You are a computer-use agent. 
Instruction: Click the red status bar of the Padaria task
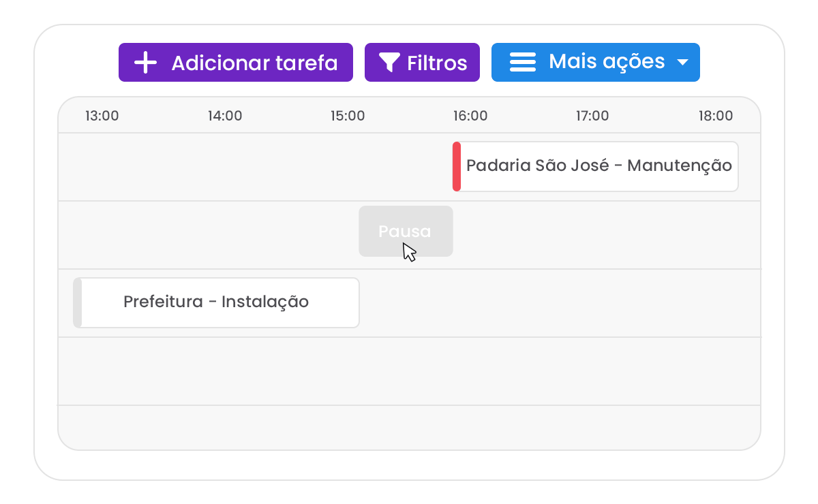coord(457,166)
